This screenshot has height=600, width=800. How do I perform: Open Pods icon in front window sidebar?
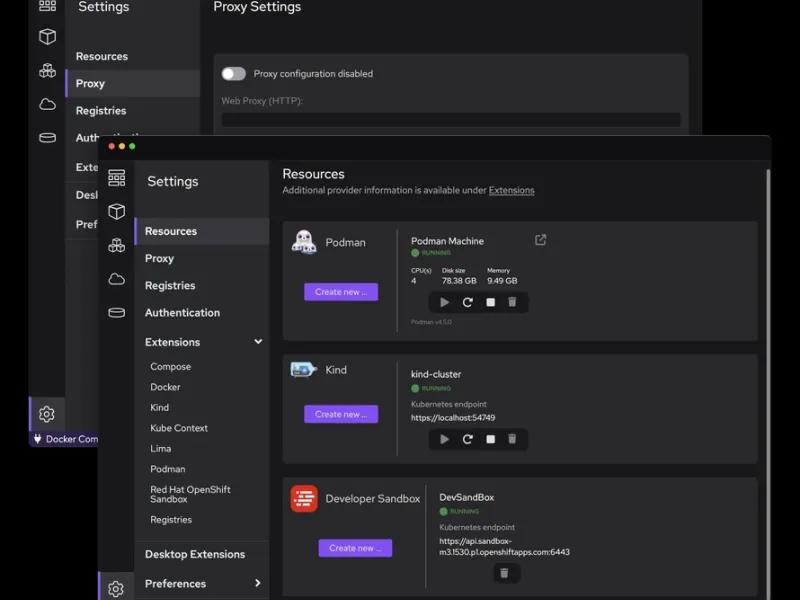(116, 245)
